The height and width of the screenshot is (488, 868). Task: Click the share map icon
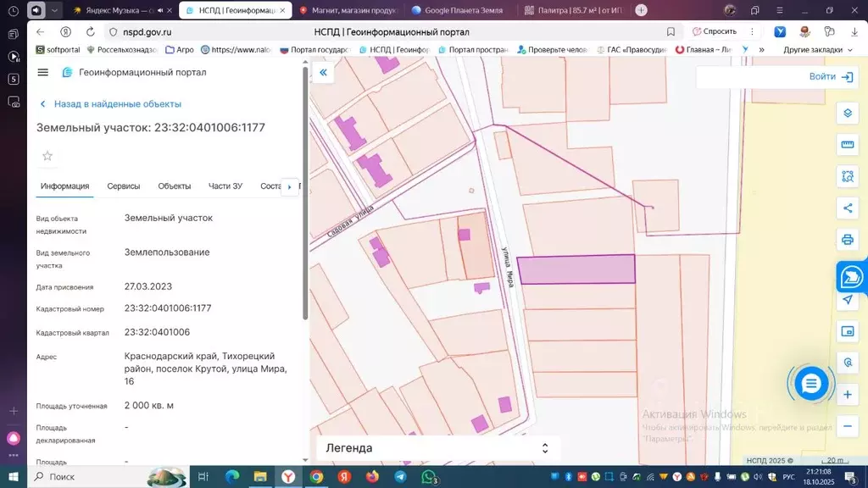click(x=847, y=208)
